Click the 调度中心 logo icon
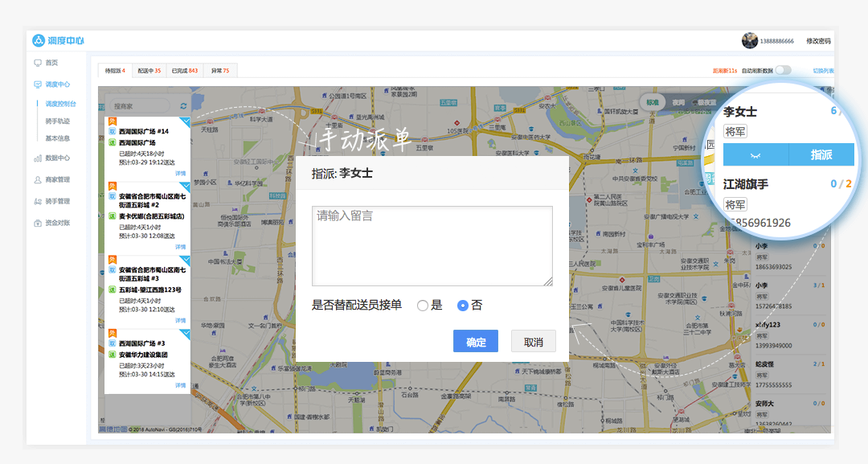 pos(39,40)
